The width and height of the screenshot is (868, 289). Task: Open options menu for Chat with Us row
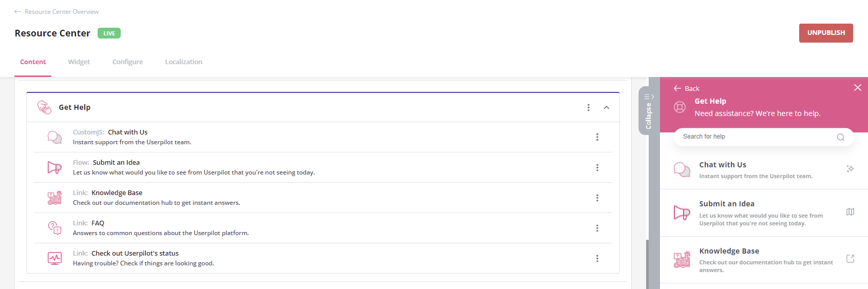(597, 137)
